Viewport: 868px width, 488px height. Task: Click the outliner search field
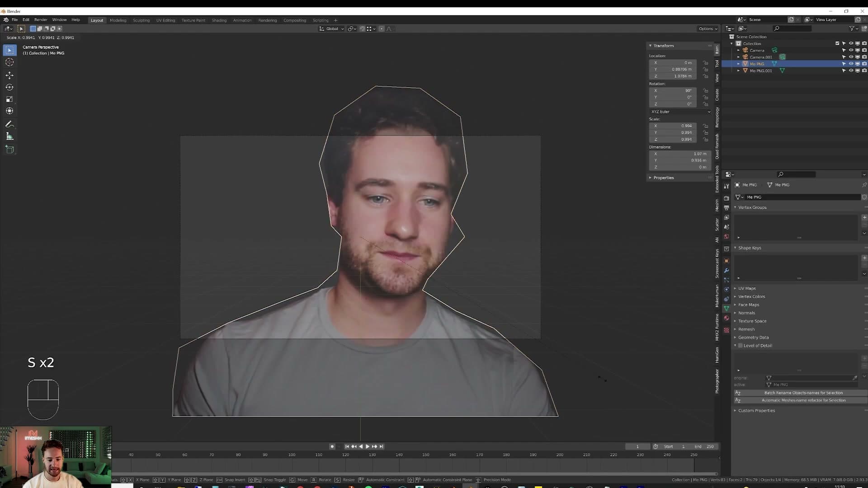coord(792,28)
